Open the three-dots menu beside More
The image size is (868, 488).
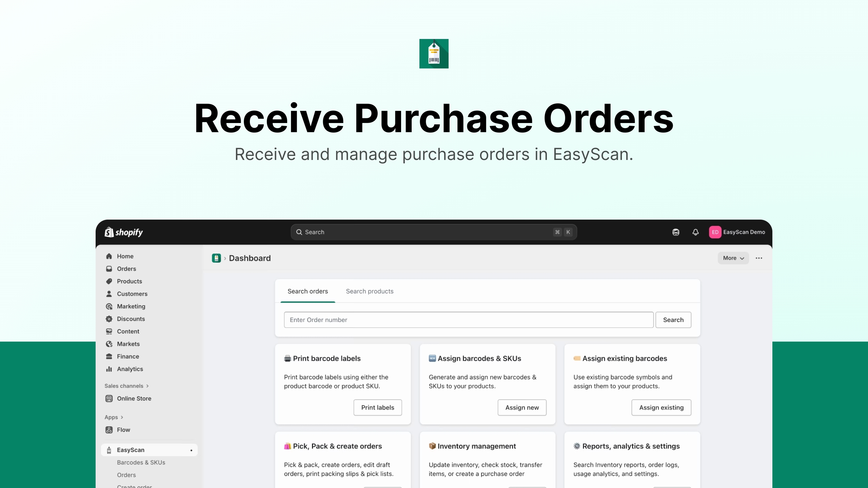coord(759,258)
